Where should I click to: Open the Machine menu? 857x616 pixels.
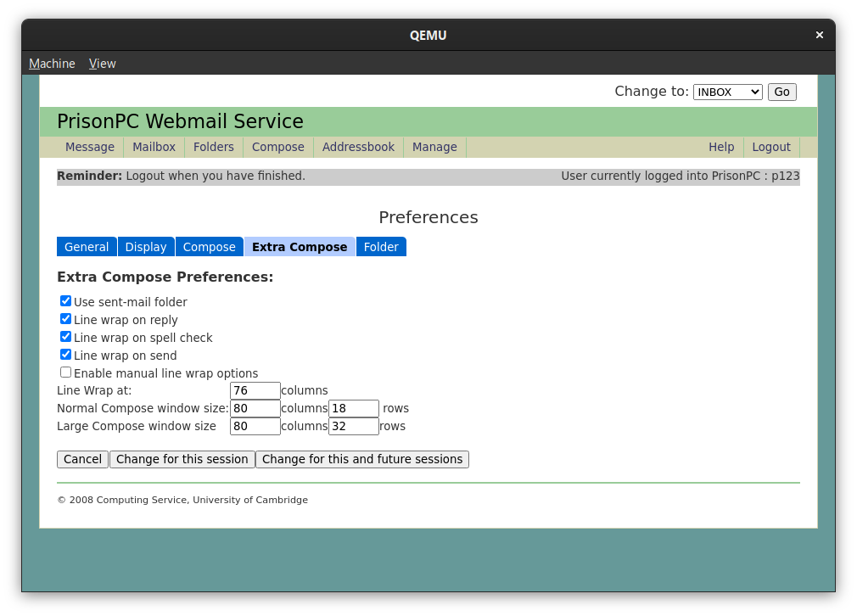52,64
